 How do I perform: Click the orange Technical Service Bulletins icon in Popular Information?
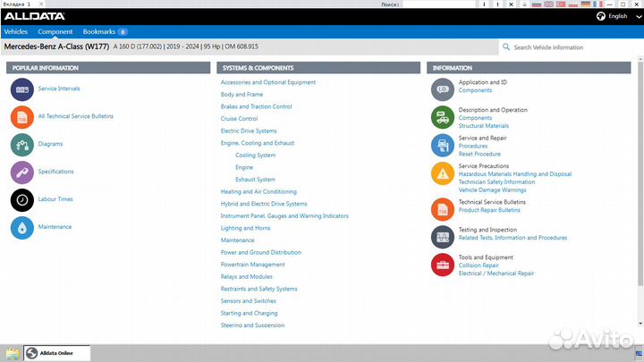pos(22,117)
